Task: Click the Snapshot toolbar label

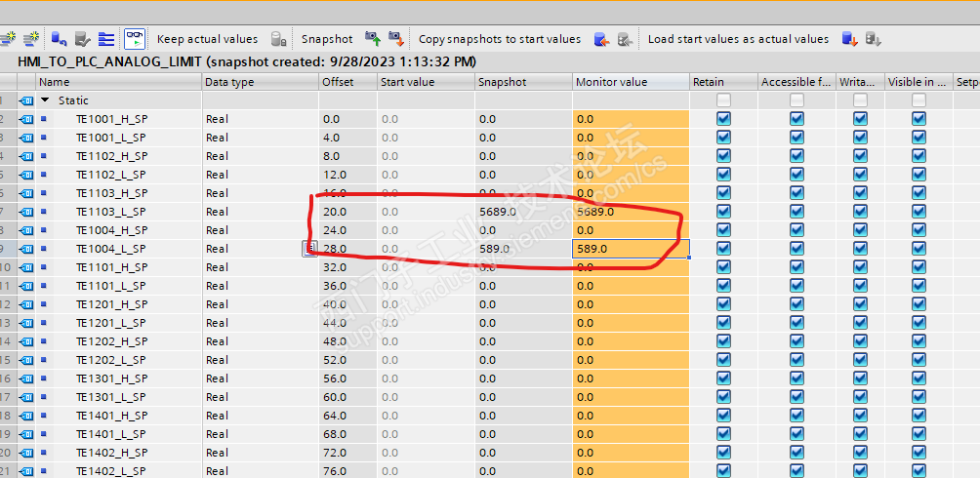Action: (327, 39)
